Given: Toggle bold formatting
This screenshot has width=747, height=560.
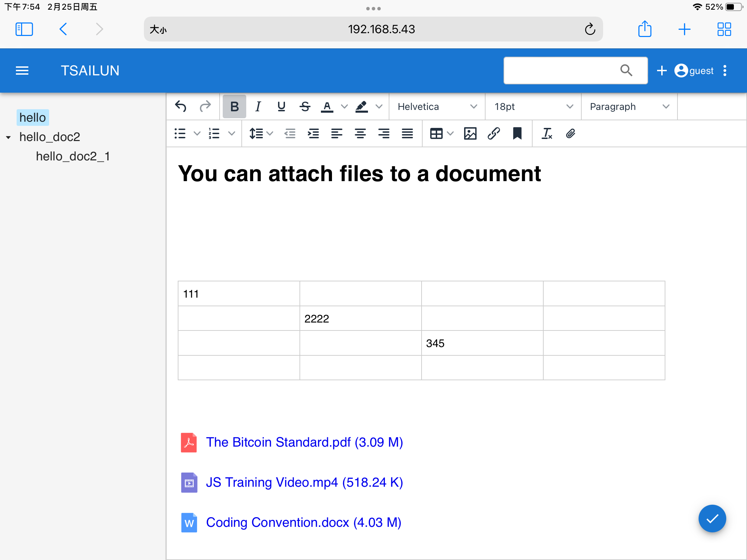Looking at the screenshot, I should click(x=234, y=106).
